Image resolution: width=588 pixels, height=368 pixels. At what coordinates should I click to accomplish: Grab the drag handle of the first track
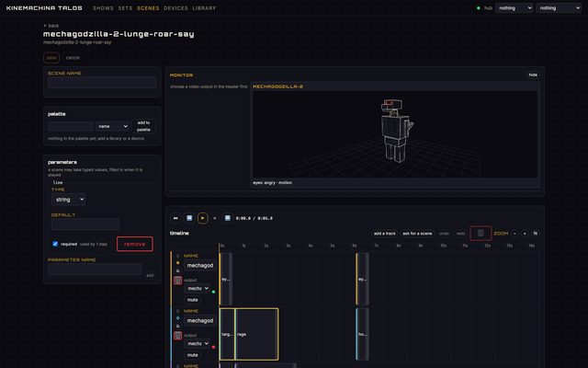click(x=177, y=256)
